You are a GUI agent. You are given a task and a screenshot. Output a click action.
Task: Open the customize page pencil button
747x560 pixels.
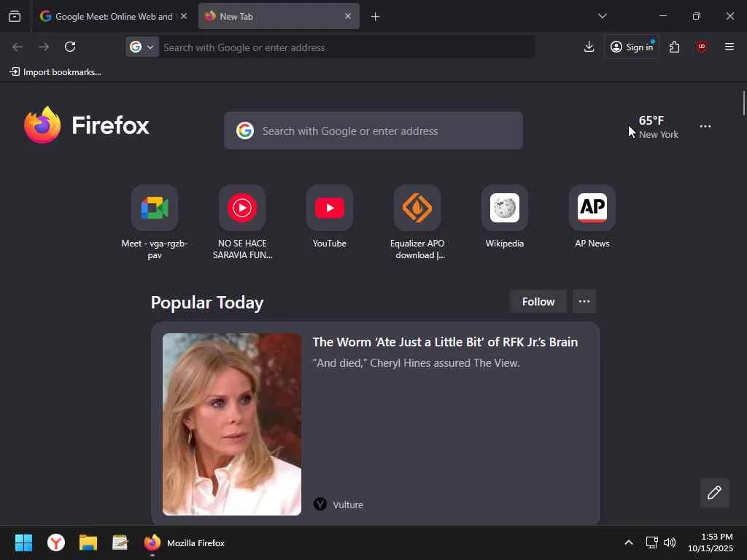point(715,493)
